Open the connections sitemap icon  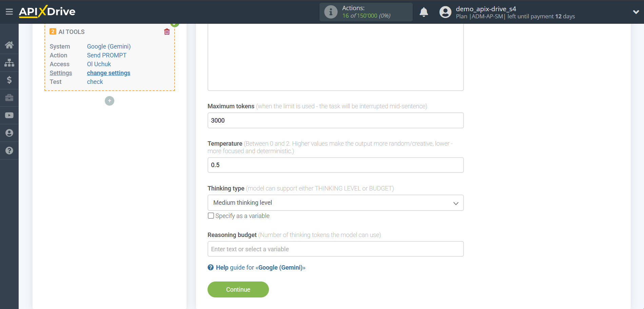(9, 62)
